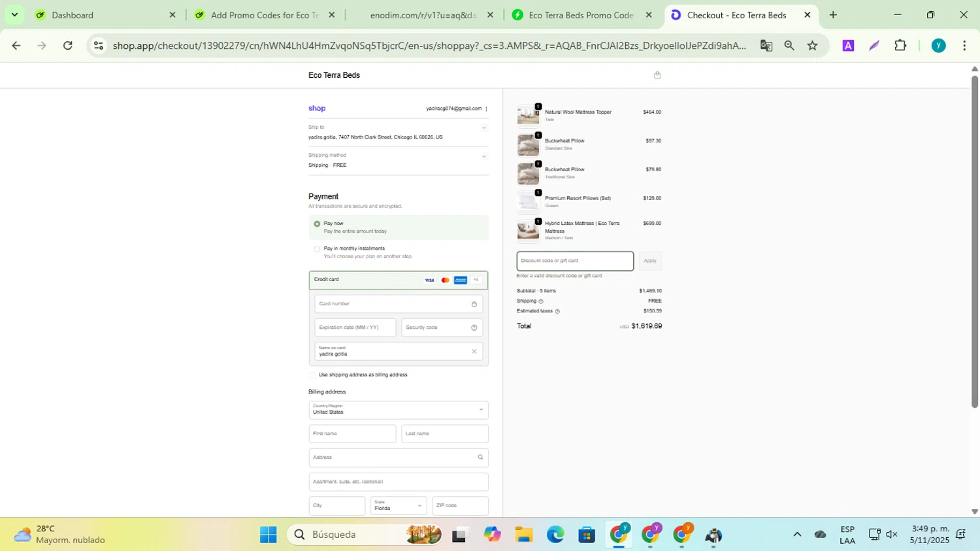Click the Expiration date field
The width and height of the screenshot is (980, 551).
(x=355, y=327)
